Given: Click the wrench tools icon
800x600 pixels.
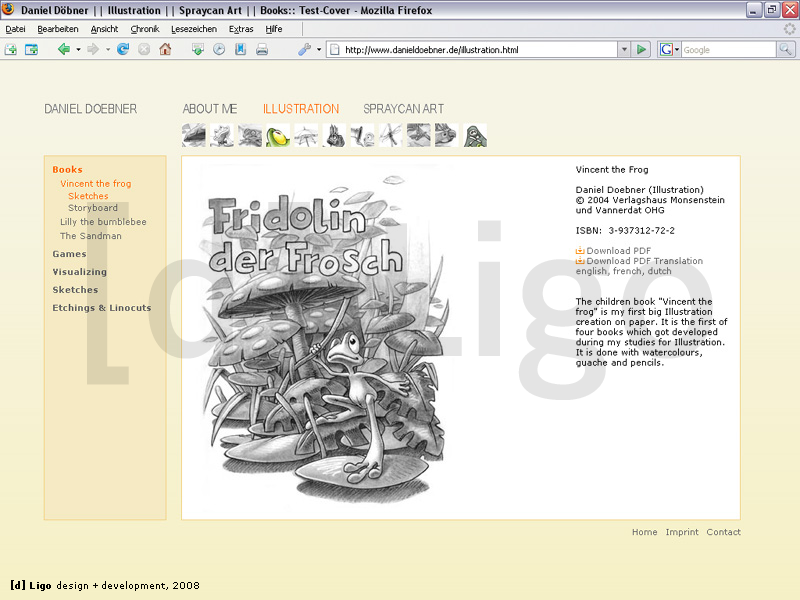Looking at the screenshot, I should 305,49.
